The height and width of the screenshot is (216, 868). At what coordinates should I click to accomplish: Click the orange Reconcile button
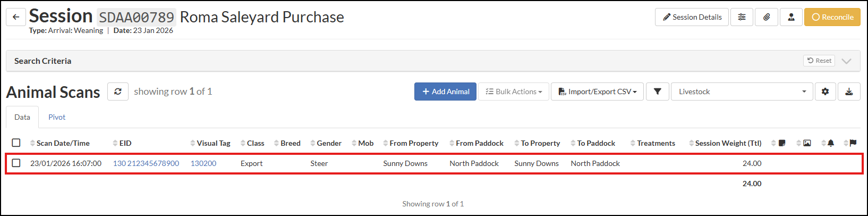click(832, 17)
